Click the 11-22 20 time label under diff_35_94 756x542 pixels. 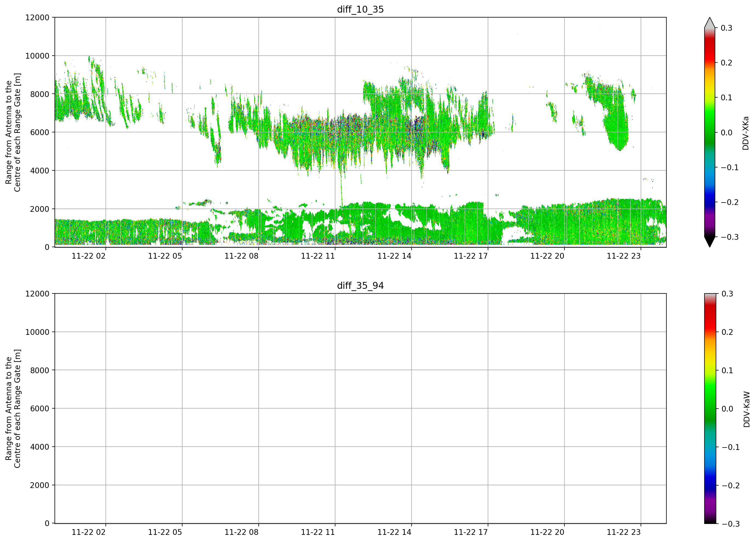547,532
